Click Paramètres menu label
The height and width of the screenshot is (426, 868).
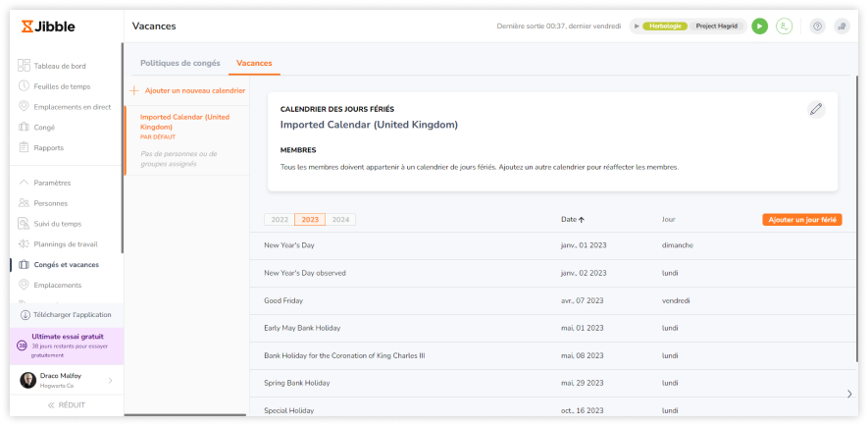click(x=52, y=183)
